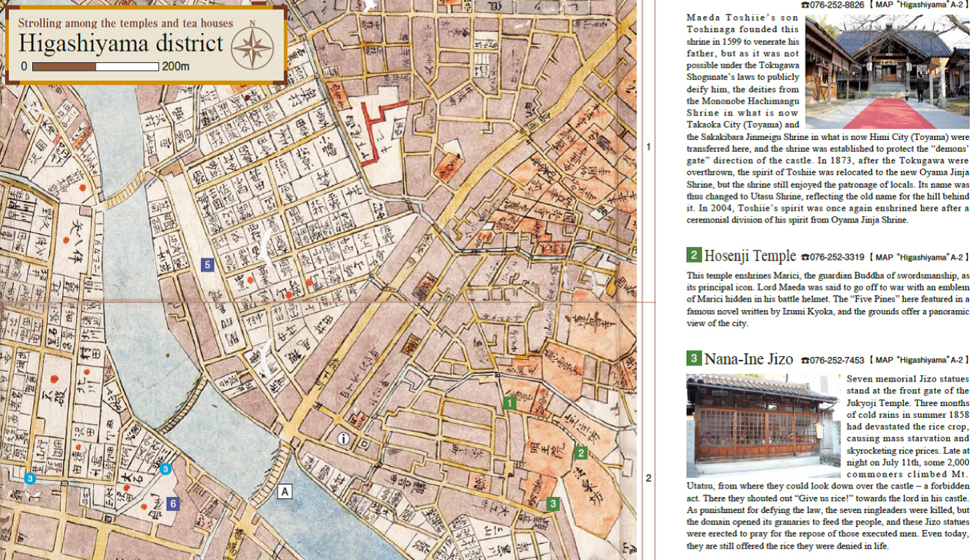The width and height of the screenshot is (980, 560).
Task: Click green marker 3 on the map
Action: pyautogui.click(x=553, y=503)
